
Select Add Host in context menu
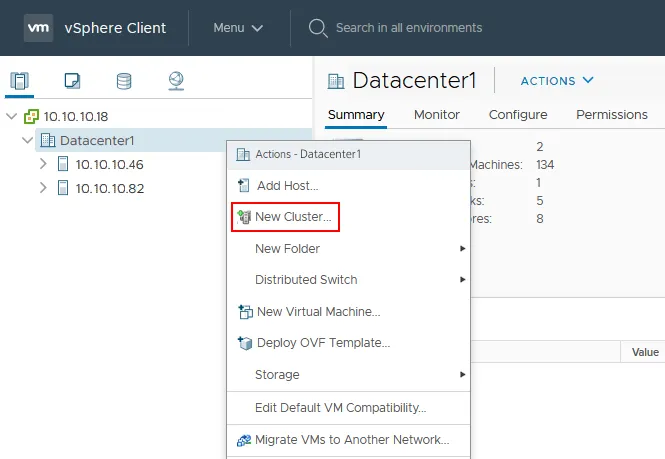[287, 185]
